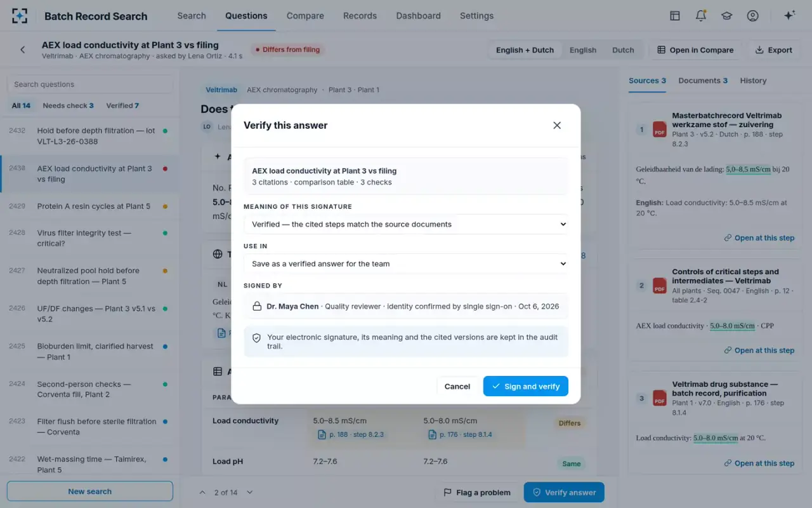Click the Veltrimab tag chip
The image size is (812, 508).
[x=221, y=90]
